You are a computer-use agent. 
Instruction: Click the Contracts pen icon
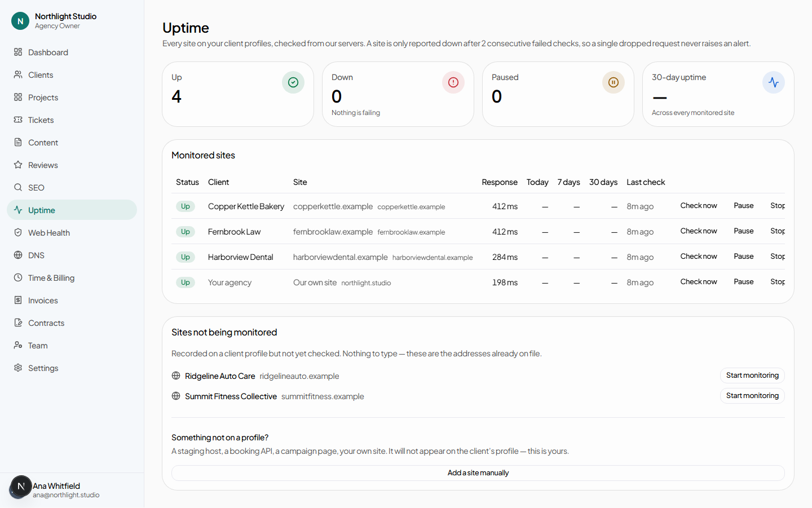pyautogui.click(x=18, y=323)
